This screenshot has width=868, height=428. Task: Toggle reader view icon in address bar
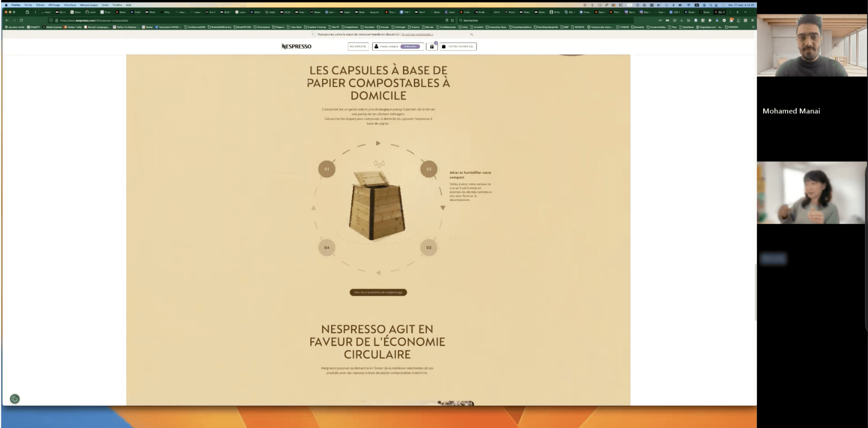pos(447,20)
